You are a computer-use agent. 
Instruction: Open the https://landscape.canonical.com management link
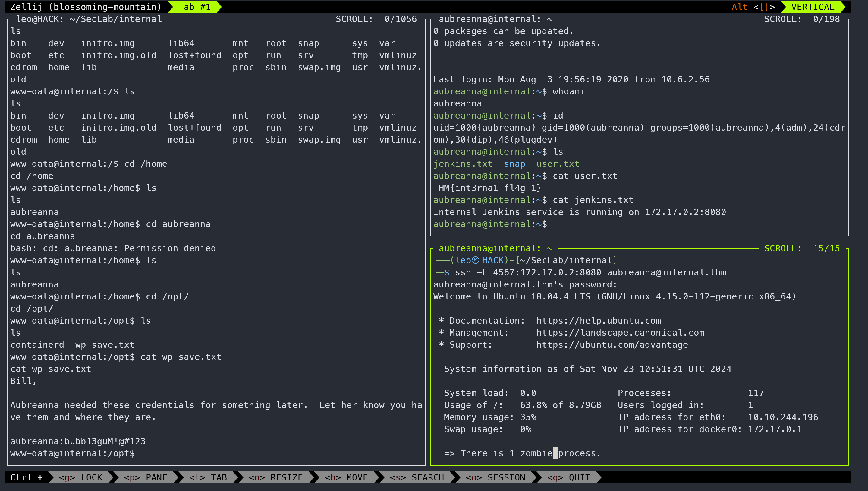(x=620, y=333)
